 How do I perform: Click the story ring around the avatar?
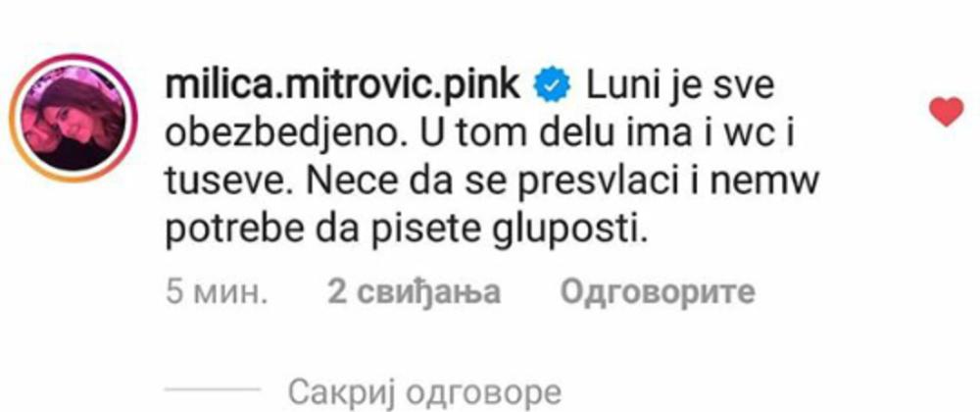pyautogui.click(x=73, y=118)
